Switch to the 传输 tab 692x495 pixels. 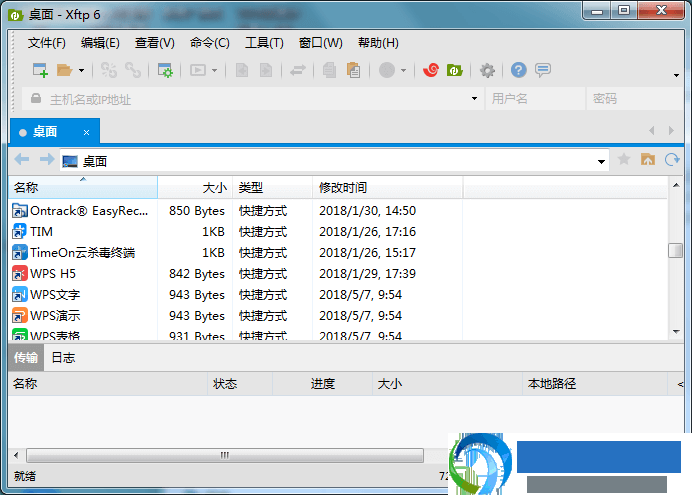[x=26, y=357]
